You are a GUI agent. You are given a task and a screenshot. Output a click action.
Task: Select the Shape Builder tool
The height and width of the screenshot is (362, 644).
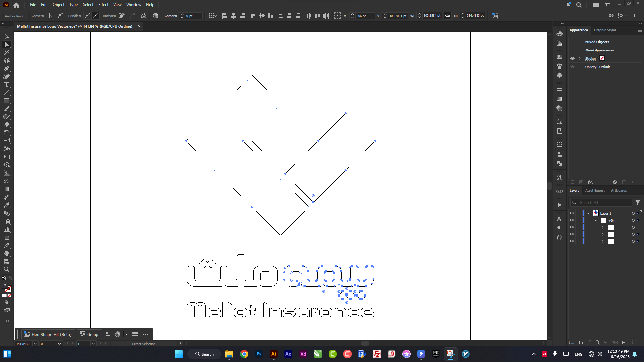(x=7, y=165)
